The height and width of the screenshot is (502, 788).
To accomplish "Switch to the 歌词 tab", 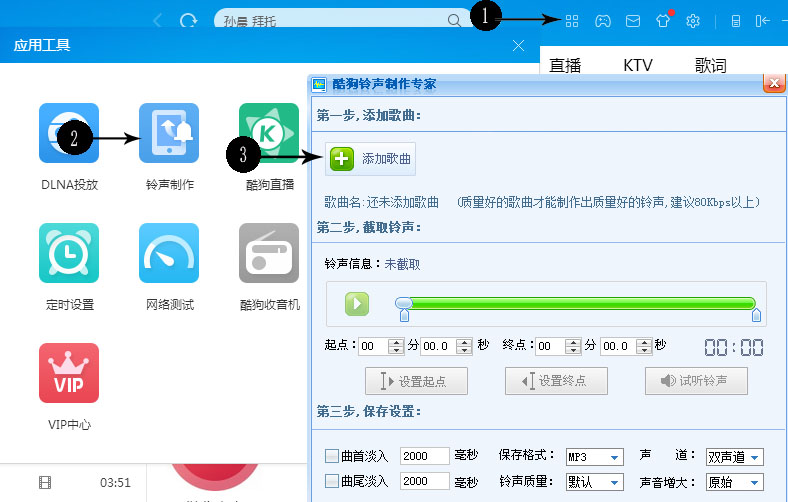I will click(711, 65).
